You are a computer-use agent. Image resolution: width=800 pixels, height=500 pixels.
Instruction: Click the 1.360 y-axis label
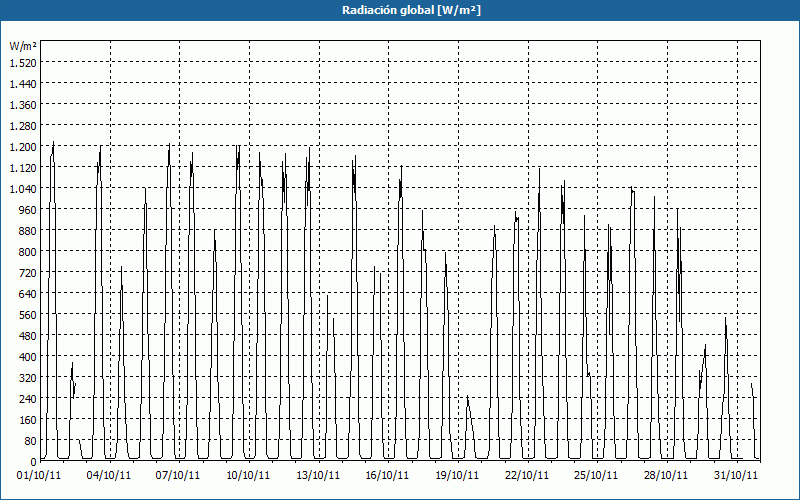click(23, 105)
